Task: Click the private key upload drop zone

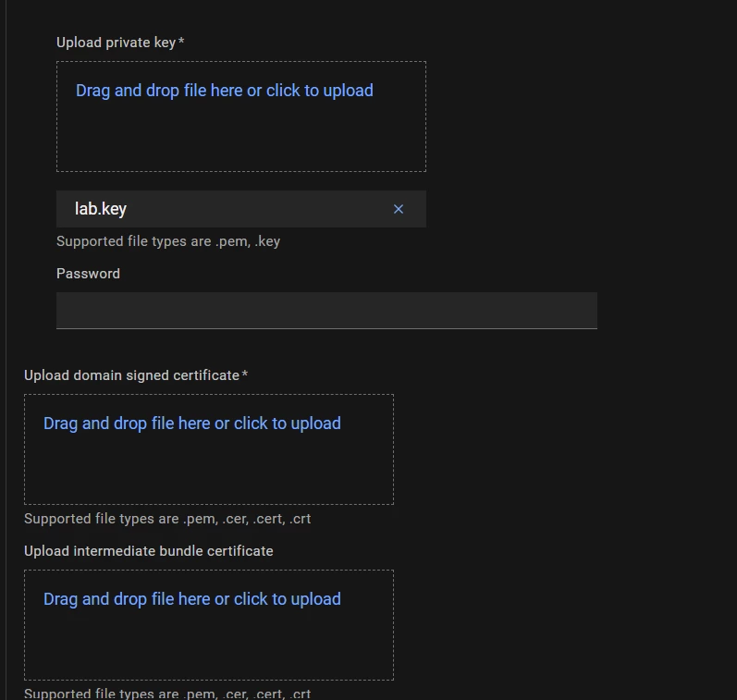Action: point(241,117)
